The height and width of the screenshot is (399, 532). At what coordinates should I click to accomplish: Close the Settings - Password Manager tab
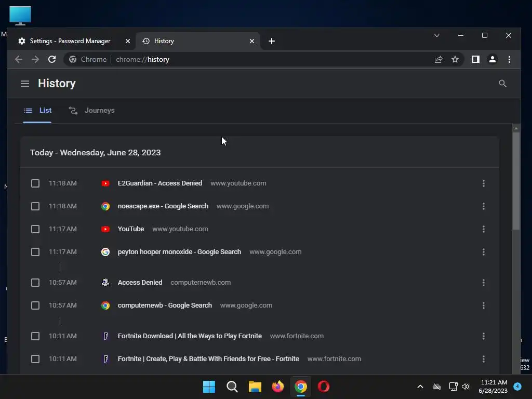(x=128, y=41)
